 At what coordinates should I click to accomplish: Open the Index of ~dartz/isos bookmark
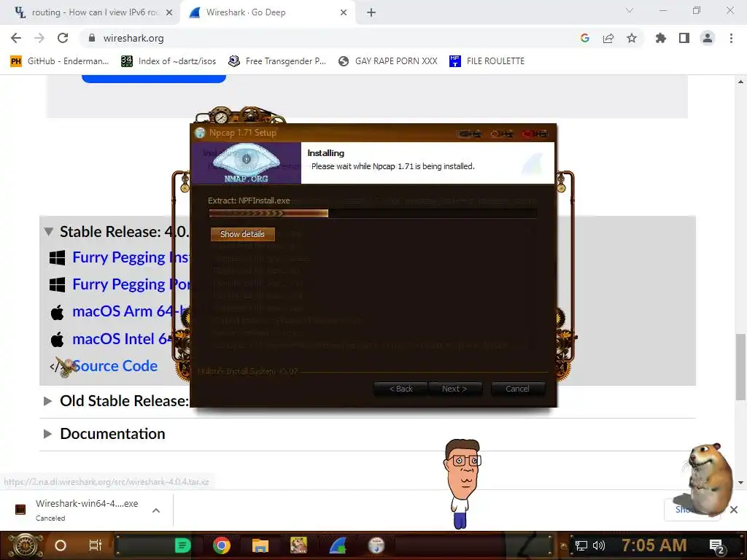coord(169,61)
